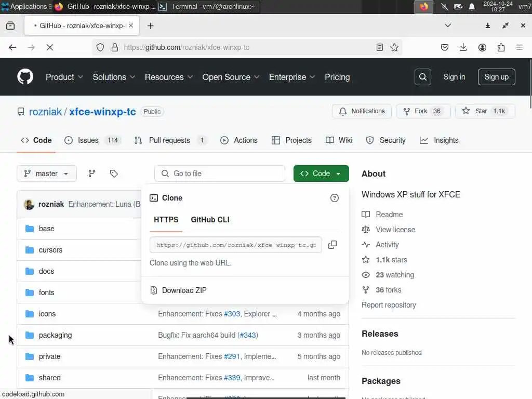Click Report repository link
The height and width of the screenshot is (399, 532).
(x=389, y=305)
